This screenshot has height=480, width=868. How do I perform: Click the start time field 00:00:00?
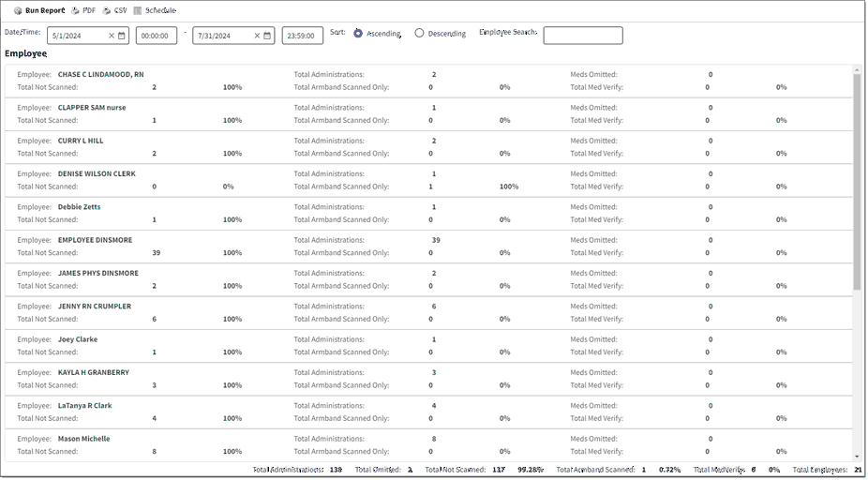(x=157, y=36)
